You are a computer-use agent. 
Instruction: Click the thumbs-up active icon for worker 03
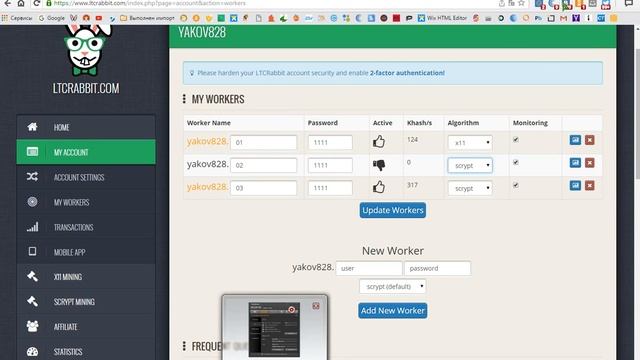[x=378, y=187]
